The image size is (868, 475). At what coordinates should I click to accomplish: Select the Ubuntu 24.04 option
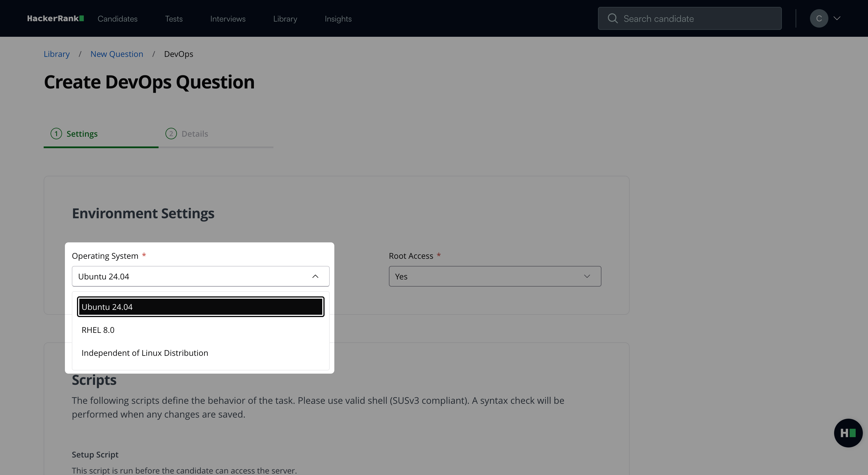[x=200, y=307]
